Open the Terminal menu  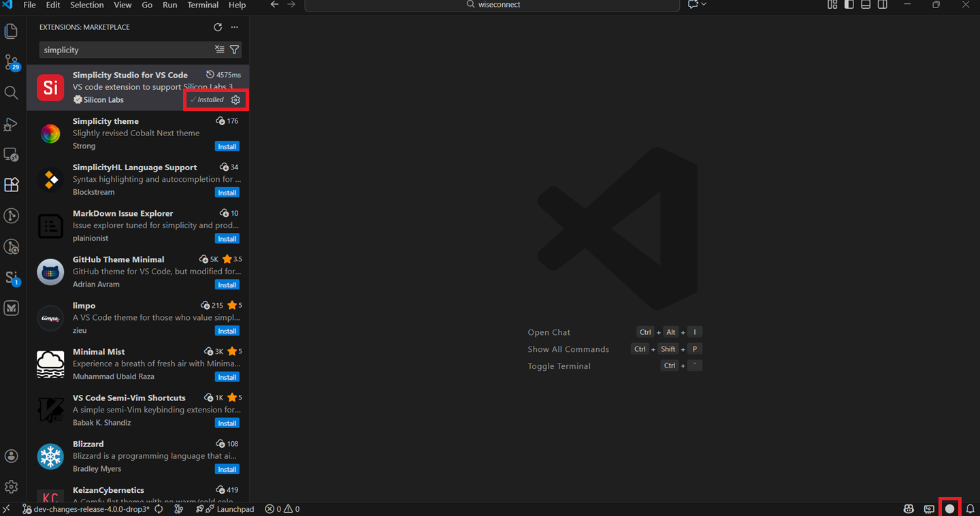coord(202,5)
